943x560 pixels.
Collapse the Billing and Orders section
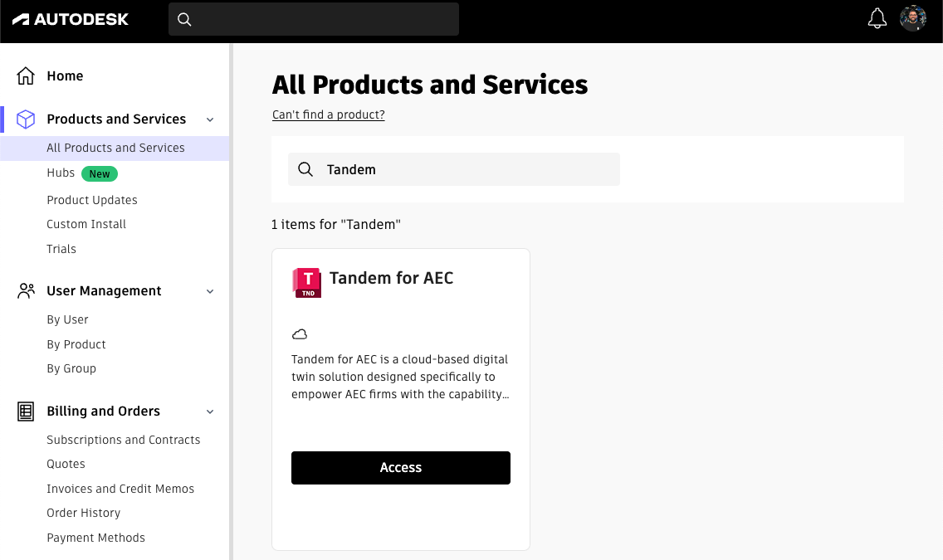pyautogui.click(x=209, y=411)
